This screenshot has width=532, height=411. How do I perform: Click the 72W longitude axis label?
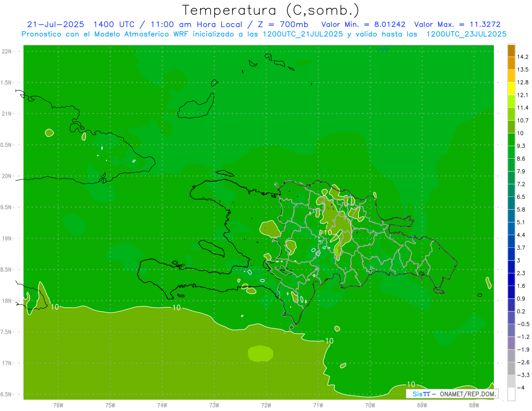tap(266, 404)
